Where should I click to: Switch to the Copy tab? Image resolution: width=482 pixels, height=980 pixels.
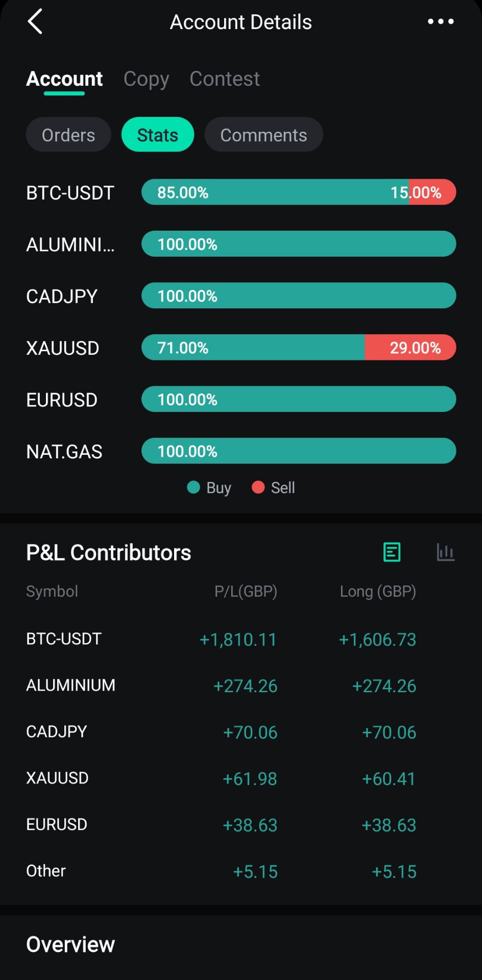[146, 79]
